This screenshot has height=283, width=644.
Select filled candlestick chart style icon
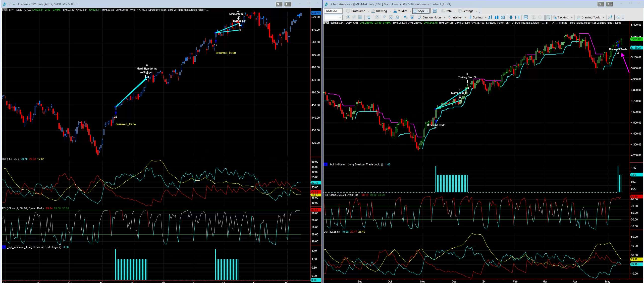pyautogui.click(x=496, y=17)
